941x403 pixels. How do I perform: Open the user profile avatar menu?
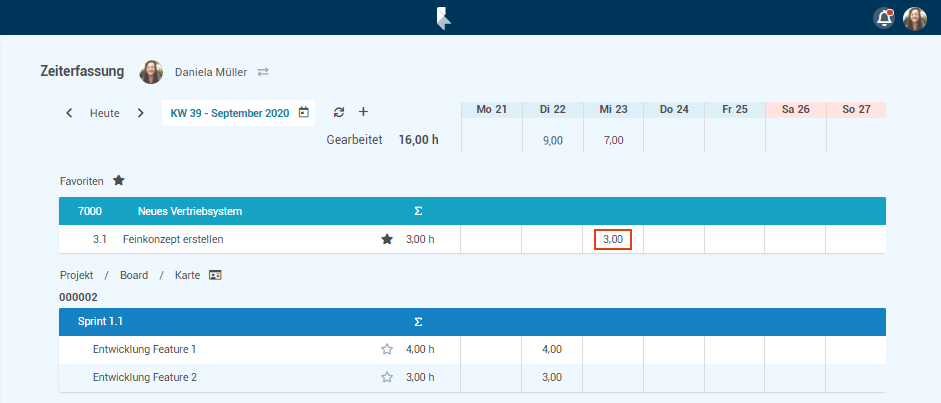(915, 18)
